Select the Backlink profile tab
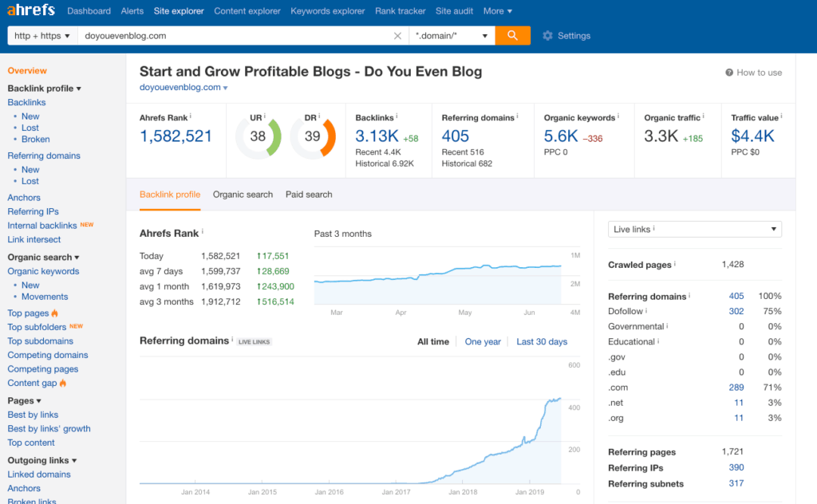This screenshot has height=504, width=817. [x=170, y=195]
